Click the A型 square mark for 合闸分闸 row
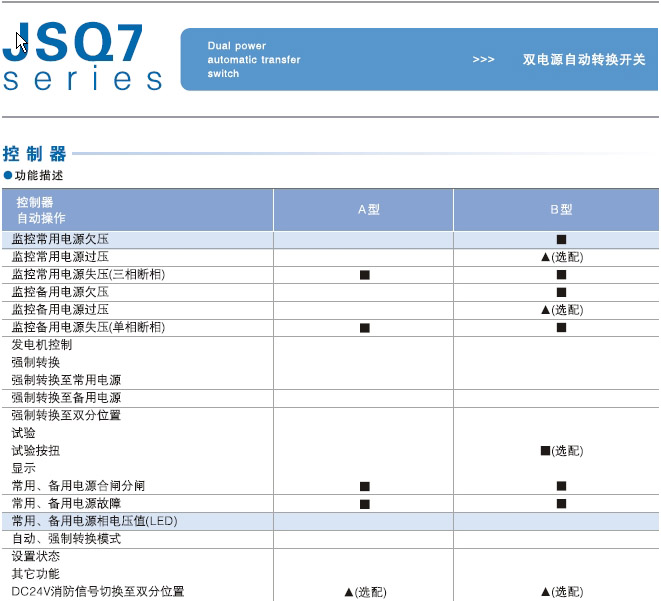Screen dimensions: 661x601 coord(365,487)
